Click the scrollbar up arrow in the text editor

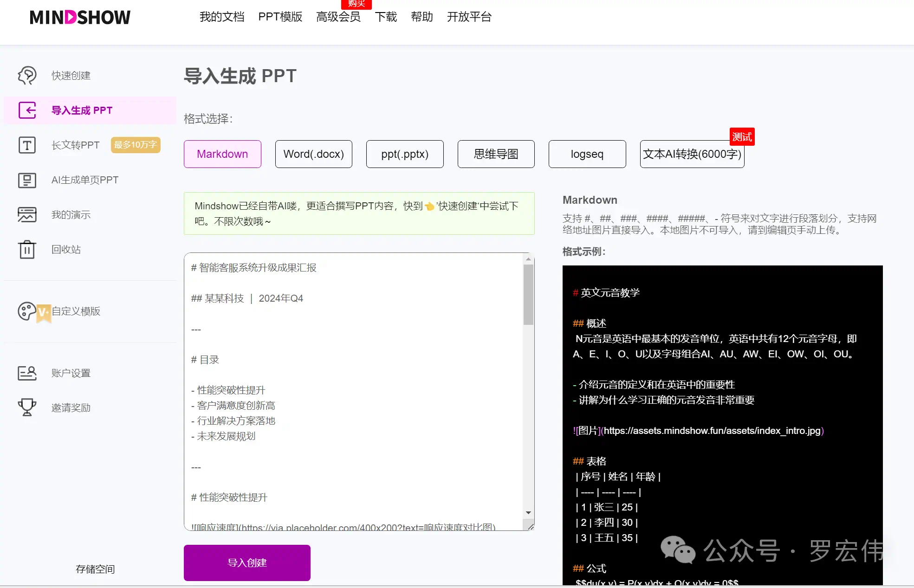[528, 258]
